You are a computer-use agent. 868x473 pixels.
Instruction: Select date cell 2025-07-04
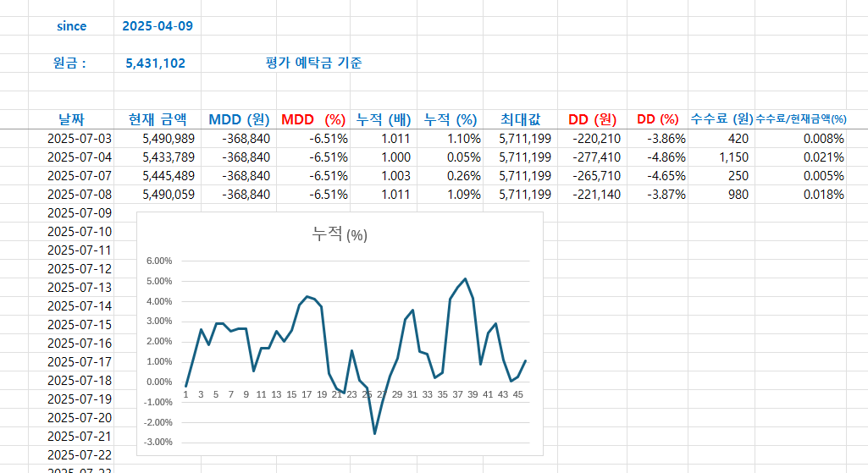coord(71,157)
